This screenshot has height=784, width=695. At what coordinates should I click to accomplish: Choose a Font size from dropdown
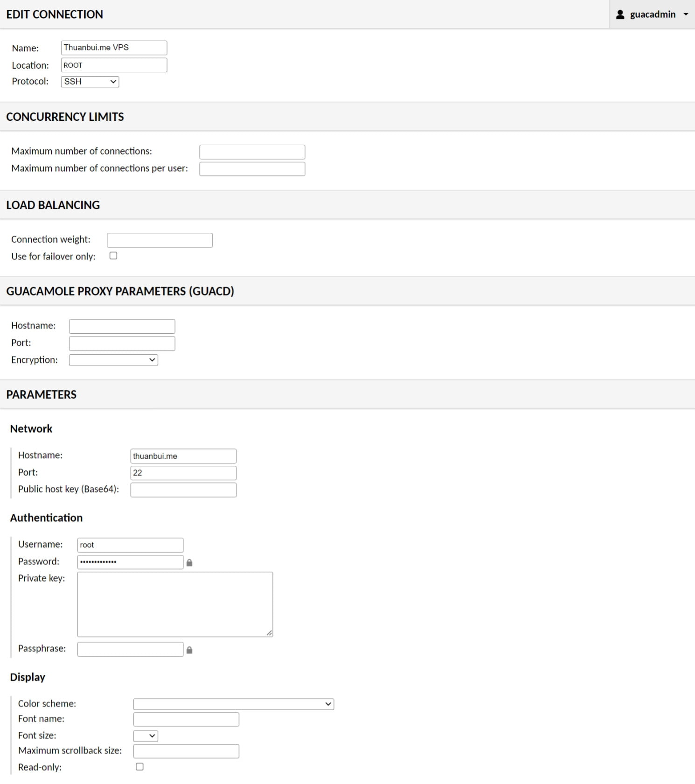(146, 736)
